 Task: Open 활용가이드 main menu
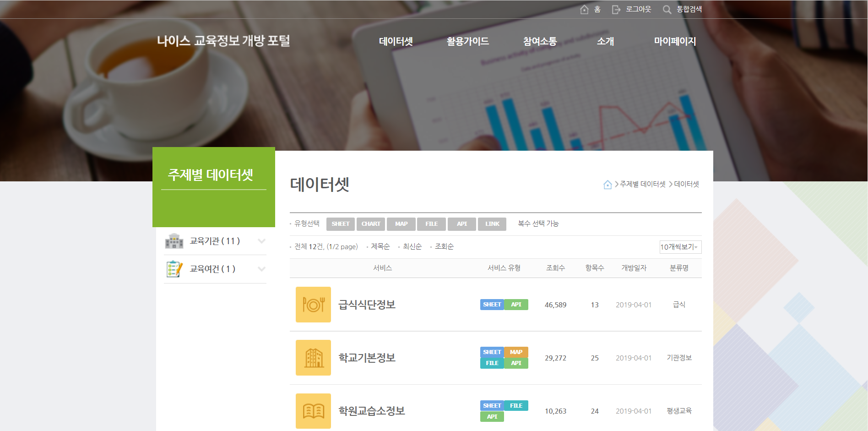[468, 41]
